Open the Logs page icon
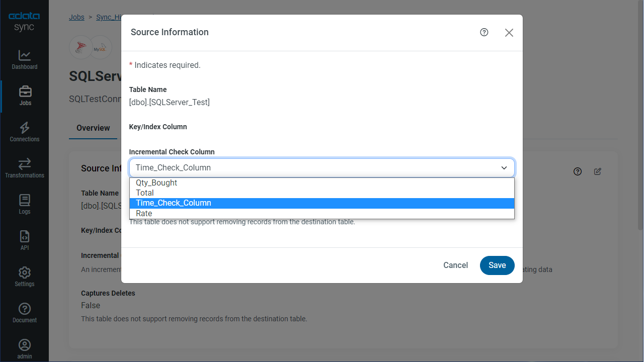 click(24, 201)
